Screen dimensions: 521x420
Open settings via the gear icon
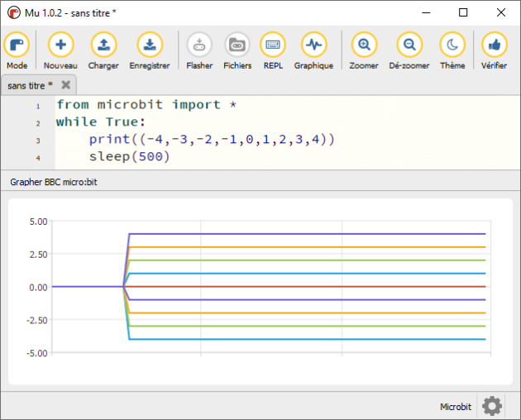[x=492, y=406]
